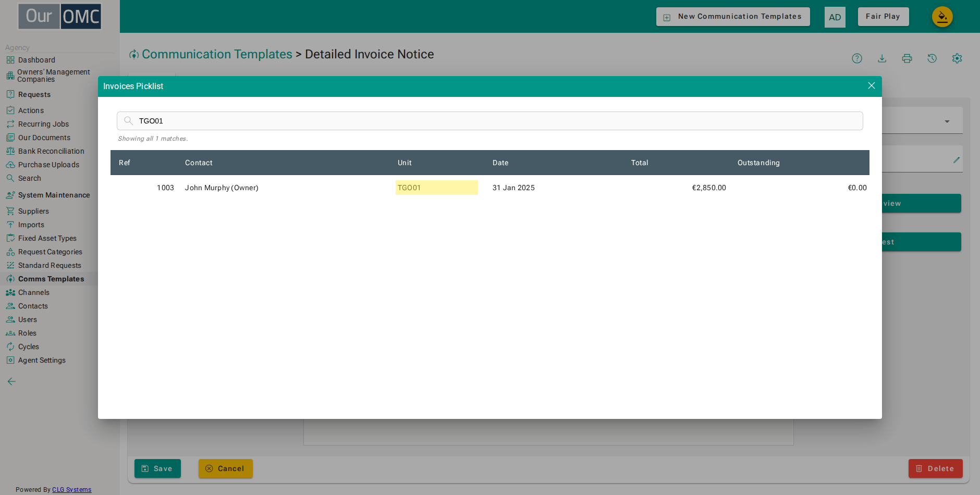Open the CLG Systems link
Viewport: 980px width, 495px height.
pos(71,490)
